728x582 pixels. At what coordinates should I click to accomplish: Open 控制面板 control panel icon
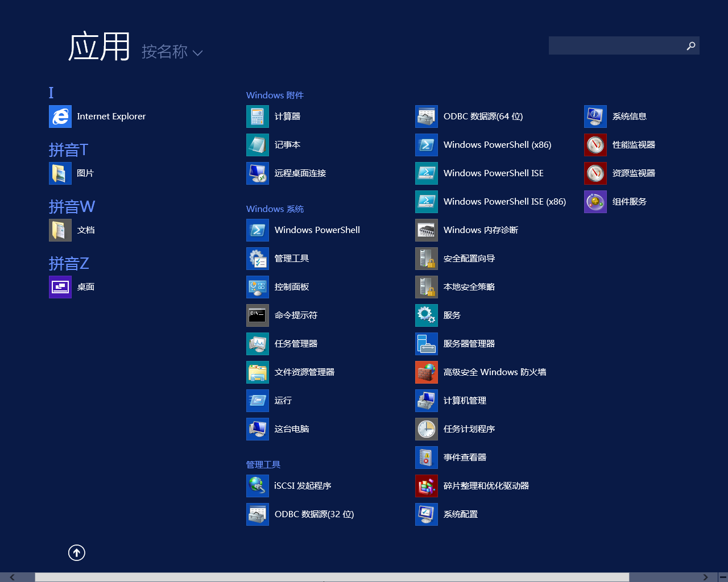pos(258,287)
